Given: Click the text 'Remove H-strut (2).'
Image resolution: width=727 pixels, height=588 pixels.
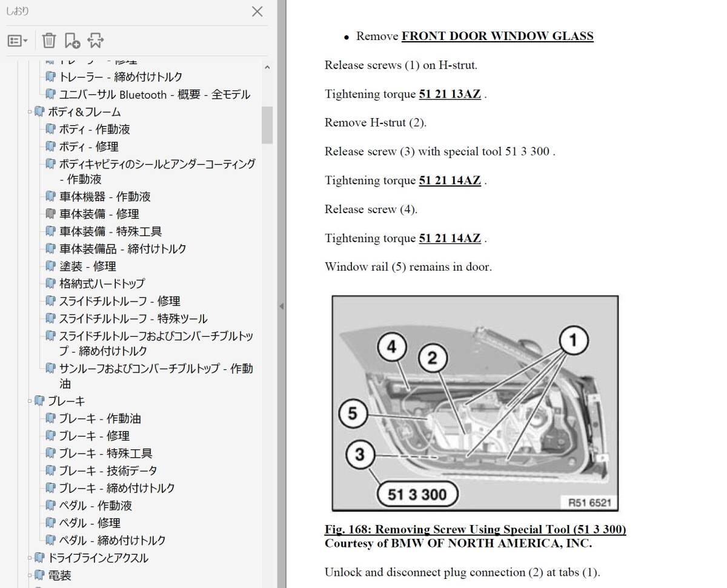Looking at the screenshot, I should tap(376, 122).
